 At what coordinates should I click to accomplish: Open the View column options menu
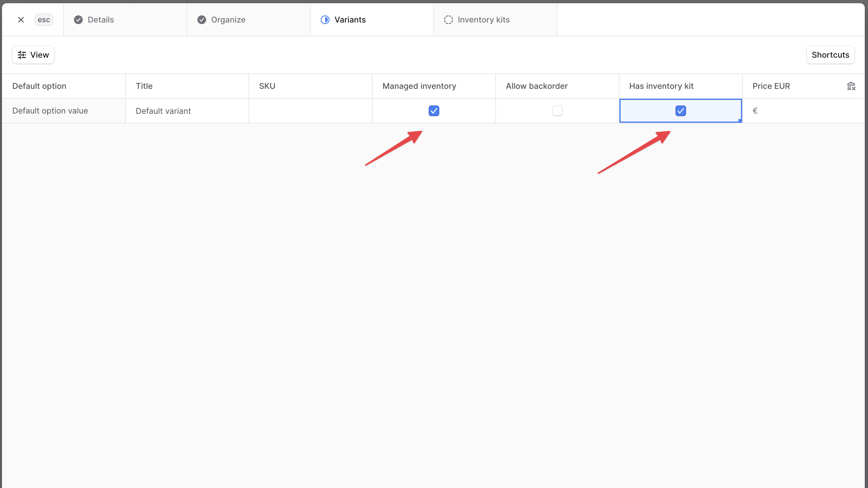pos(33,55)
